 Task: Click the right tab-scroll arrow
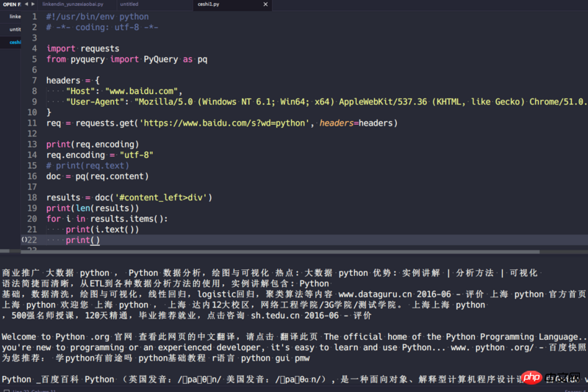click(x=33, y=4)
